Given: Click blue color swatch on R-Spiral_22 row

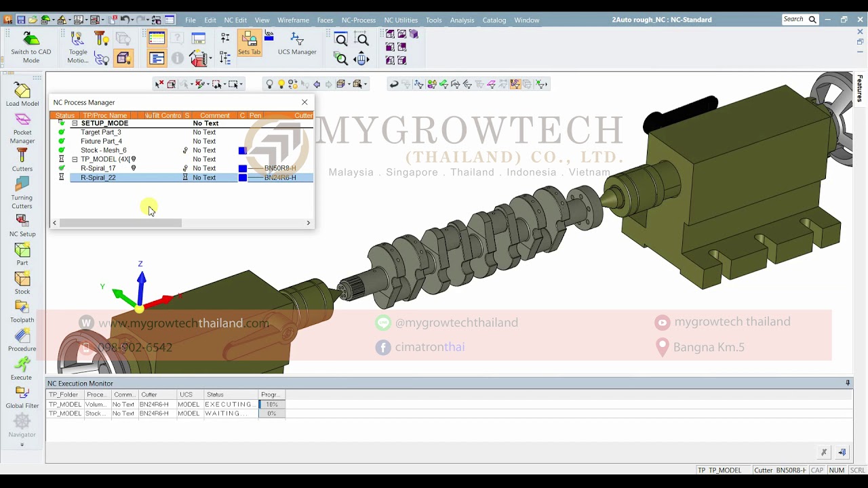Looking at the screenshot, I should pos(243,178).
